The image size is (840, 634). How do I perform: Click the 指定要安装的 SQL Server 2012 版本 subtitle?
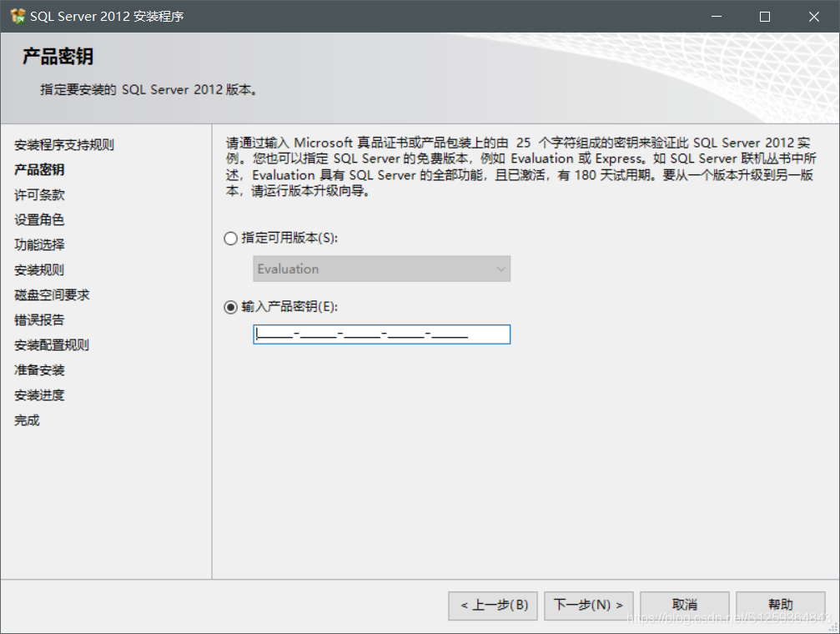tap(148, 89)
